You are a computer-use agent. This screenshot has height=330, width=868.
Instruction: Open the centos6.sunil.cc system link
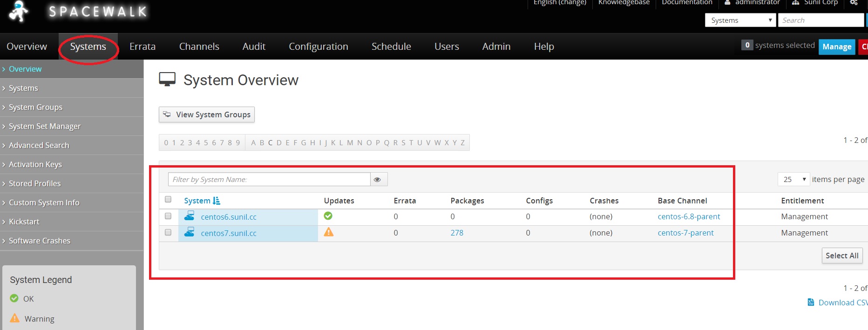tap(229, 217)
